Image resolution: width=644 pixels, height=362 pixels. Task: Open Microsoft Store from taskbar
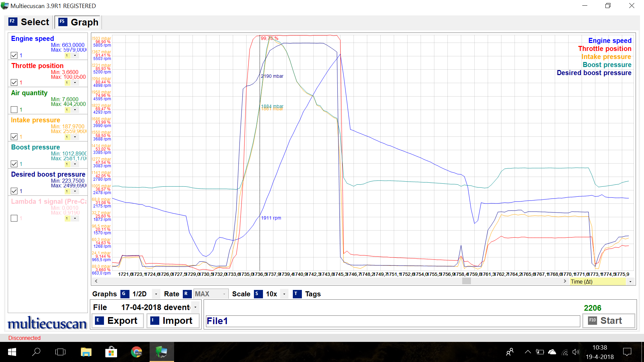pyautogui.click(x=111, y=352)
